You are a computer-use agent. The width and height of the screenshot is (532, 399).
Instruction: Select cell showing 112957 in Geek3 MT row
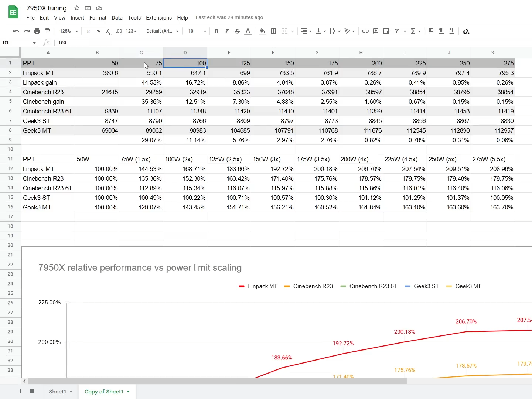[x=493, y=130]
